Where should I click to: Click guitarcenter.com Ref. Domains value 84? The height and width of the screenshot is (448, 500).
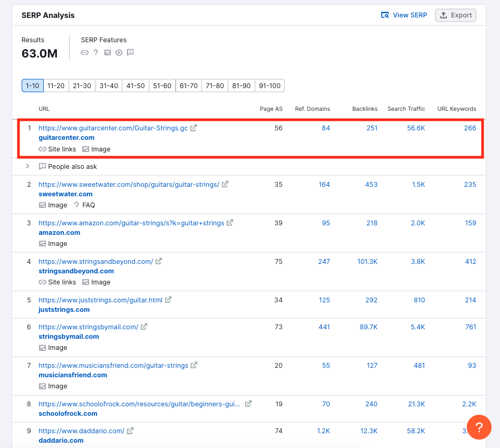point(326,128)
